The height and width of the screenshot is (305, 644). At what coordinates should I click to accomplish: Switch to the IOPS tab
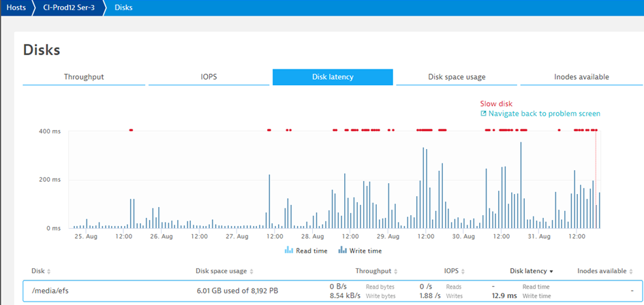209,77
